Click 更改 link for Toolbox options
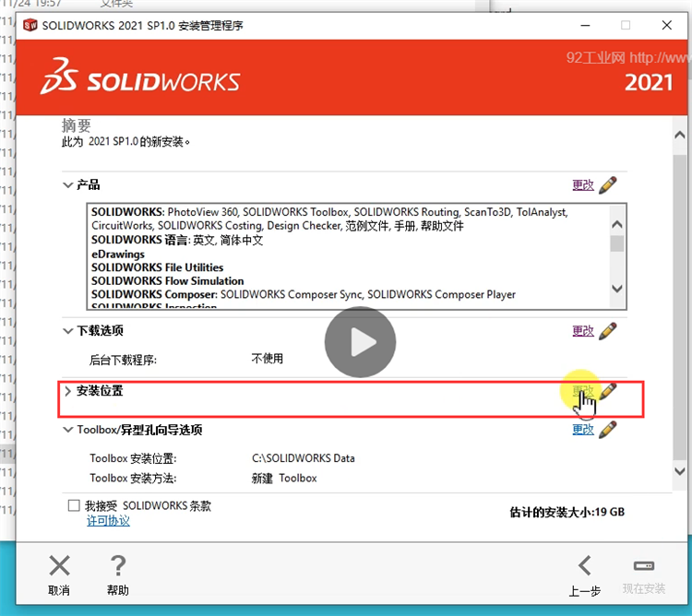The image size is (692, 616). [x=583, y=430]
